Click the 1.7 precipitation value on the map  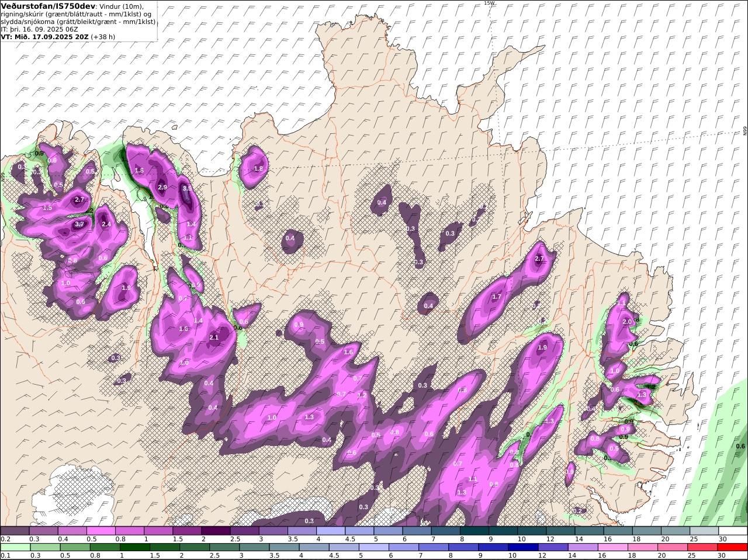point(497,297)
